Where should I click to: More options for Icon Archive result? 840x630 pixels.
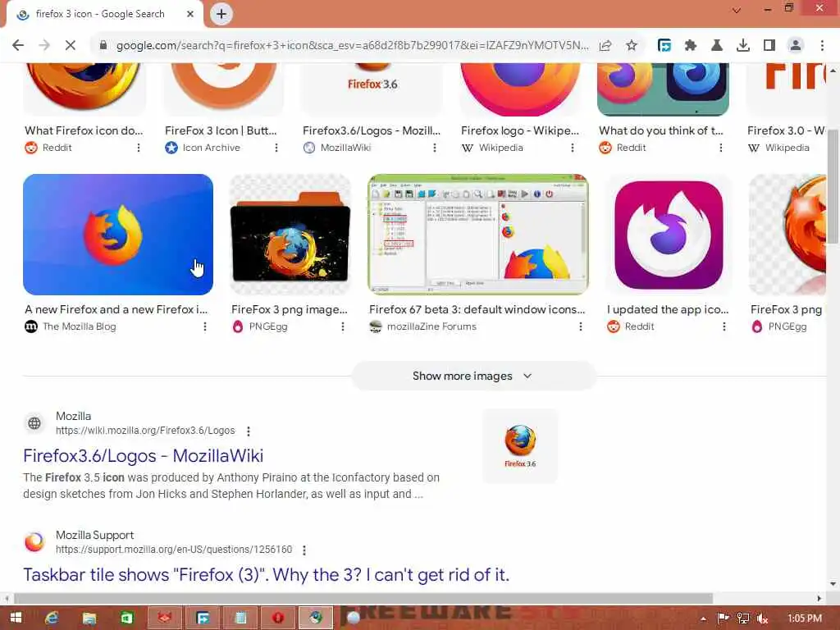276,148
